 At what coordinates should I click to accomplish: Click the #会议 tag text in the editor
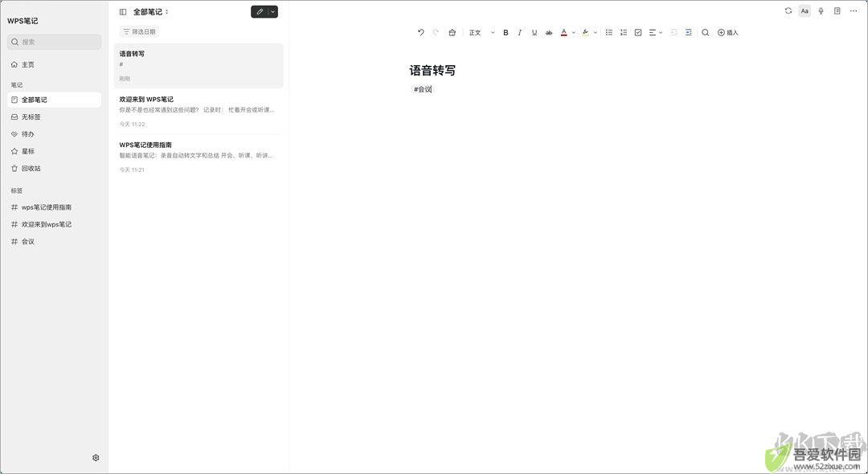[423, 89]
